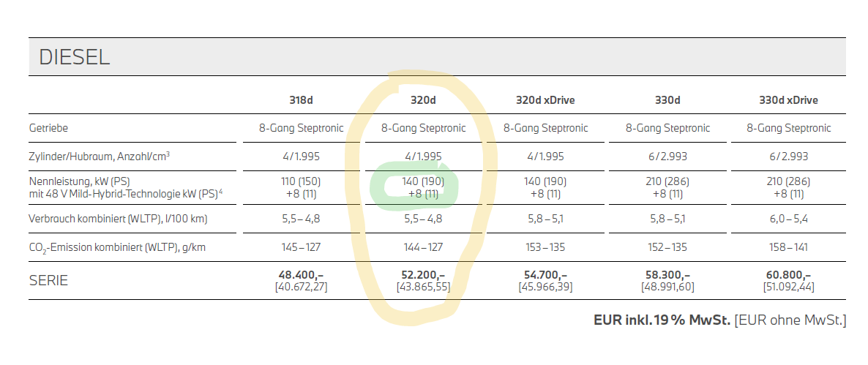Click the Verbrauch kombiniert (WLTP) label

coord(118,219)
